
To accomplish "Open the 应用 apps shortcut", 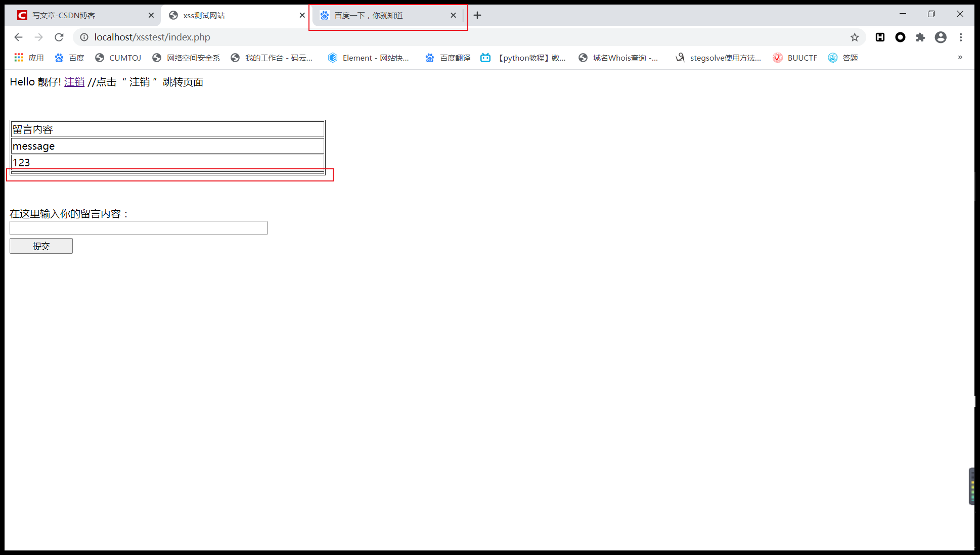I will click(x=29, y=58).
